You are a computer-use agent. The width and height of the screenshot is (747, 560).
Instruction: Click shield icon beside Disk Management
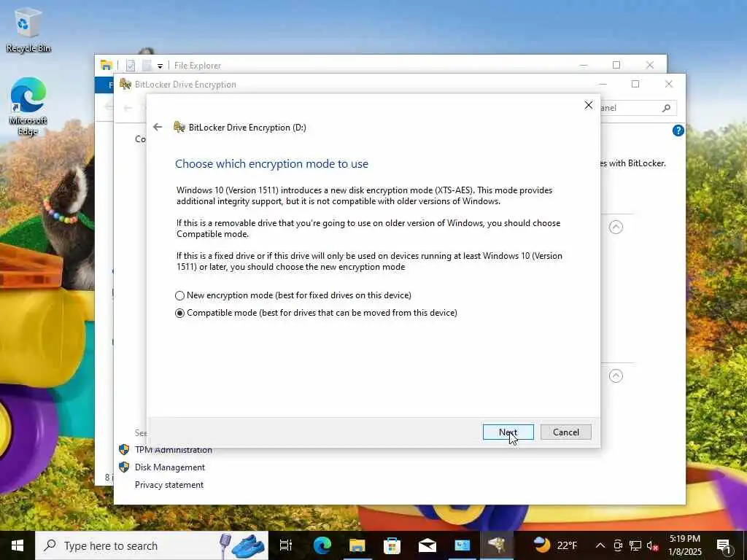click(x=124, y=467)
